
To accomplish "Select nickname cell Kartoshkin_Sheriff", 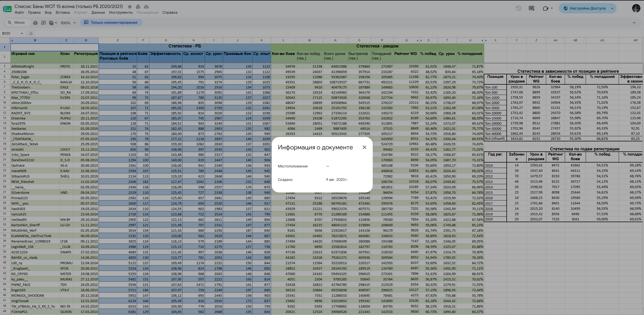I will [35, 225].
